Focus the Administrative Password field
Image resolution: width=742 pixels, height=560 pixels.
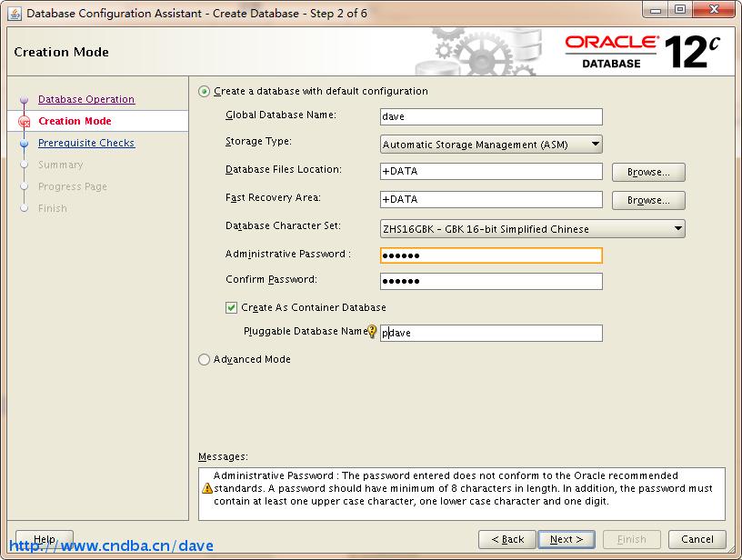click(x=491, y=255)
